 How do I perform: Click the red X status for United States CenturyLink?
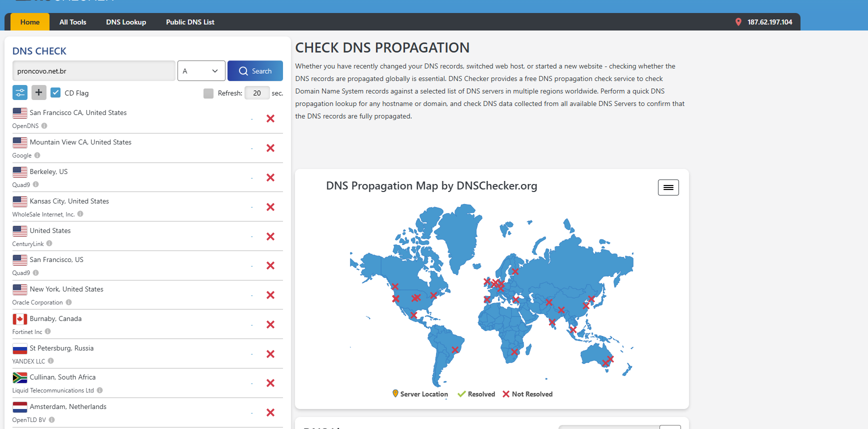coord(270,236)
